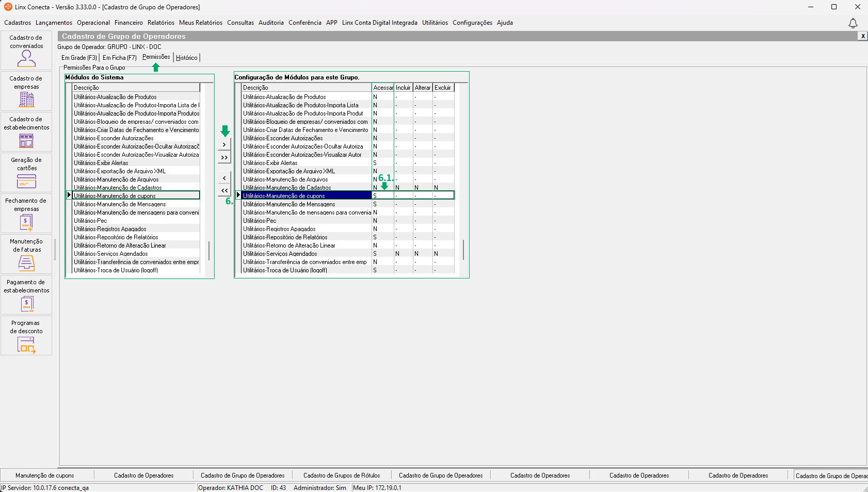
Task: Open the Operacional menu
Action: pyautogui.click(x=93, y=23)
